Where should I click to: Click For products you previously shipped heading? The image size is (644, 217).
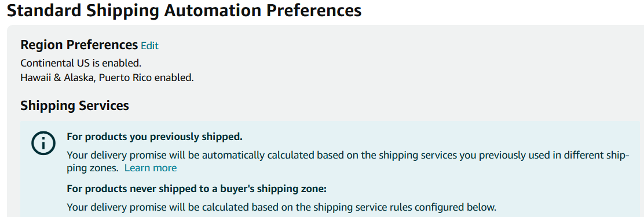point(155,137)
